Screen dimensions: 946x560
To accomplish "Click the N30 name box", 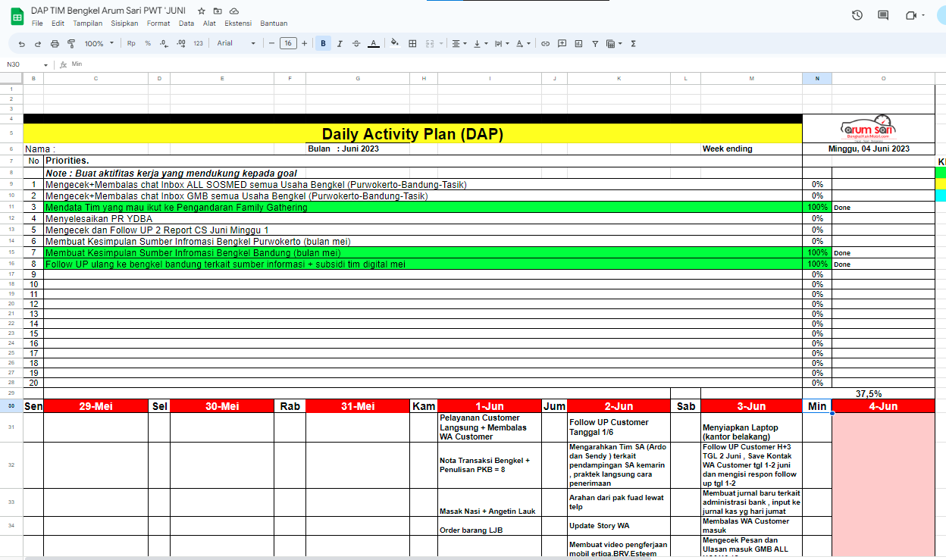I will 21,65.
